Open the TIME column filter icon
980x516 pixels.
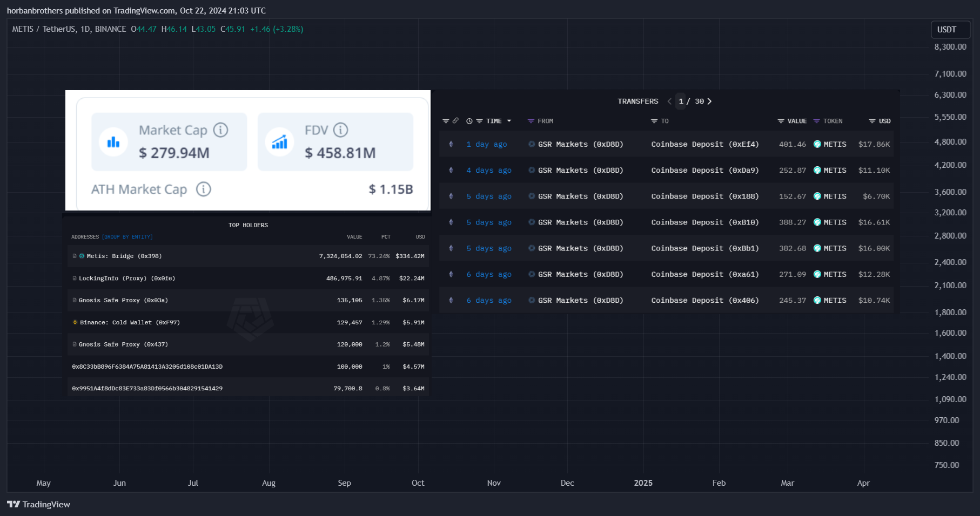coord(479,121)
